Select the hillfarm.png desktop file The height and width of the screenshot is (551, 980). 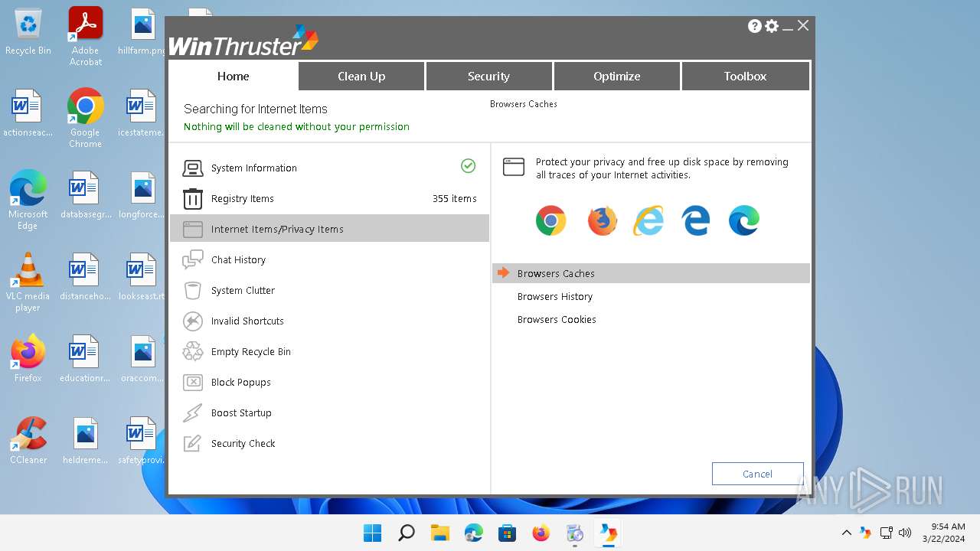[x=142, y=33]
